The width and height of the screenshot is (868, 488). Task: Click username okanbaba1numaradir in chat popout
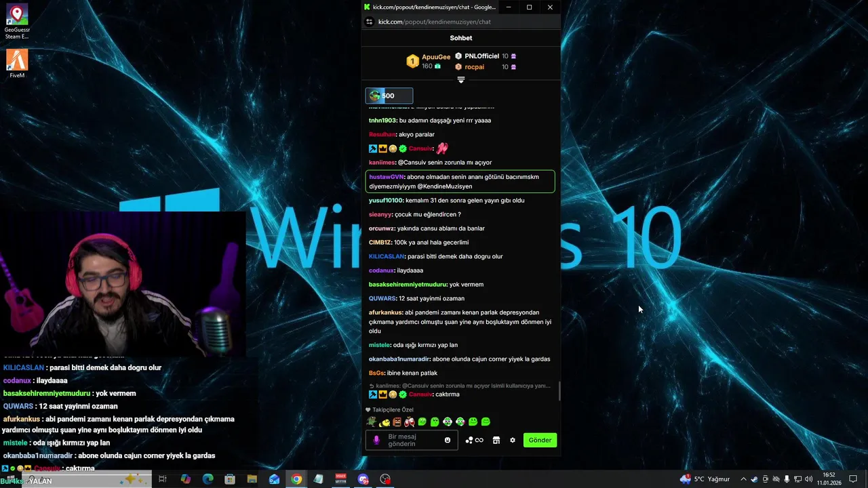point(399,359)
